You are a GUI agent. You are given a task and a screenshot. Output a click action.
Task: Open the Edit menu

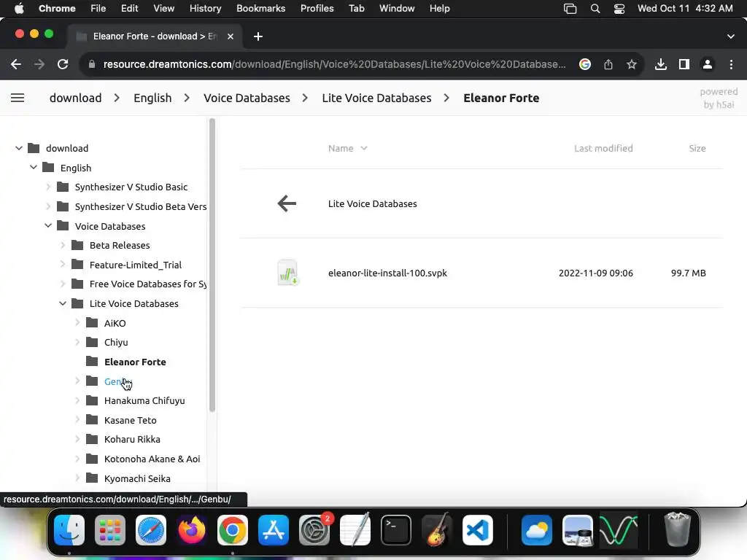pos(129,9)
